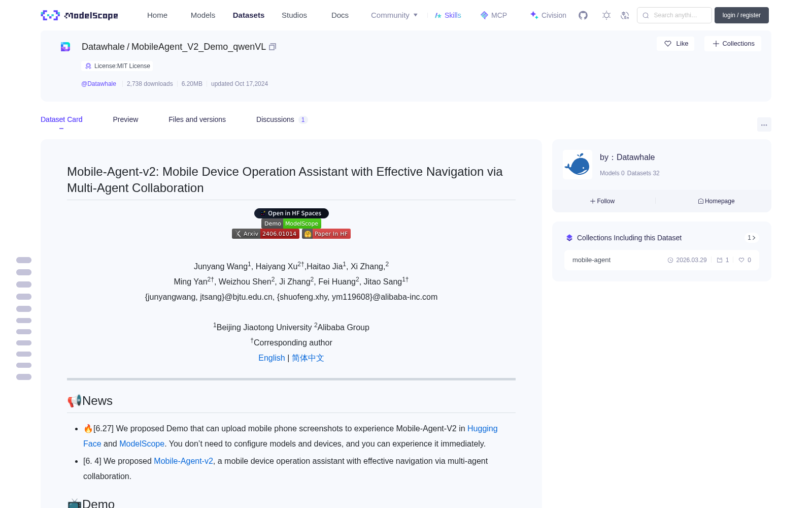
Task: Click the clock icon beside 2026.03.29
Action: pos(670,260)
